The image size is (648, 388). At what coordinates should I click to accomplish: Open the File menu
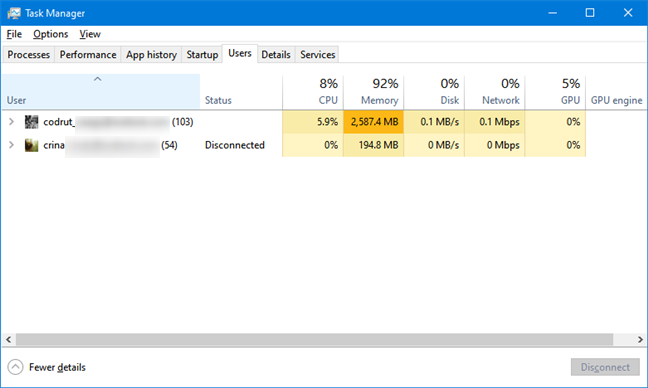[x=14, y=34]
